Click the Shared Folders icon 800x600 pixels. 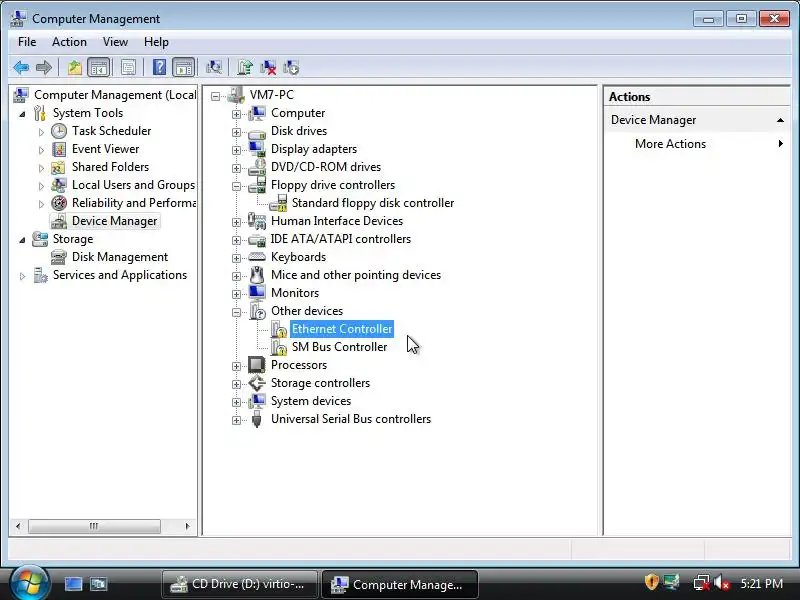coord(59,167)
